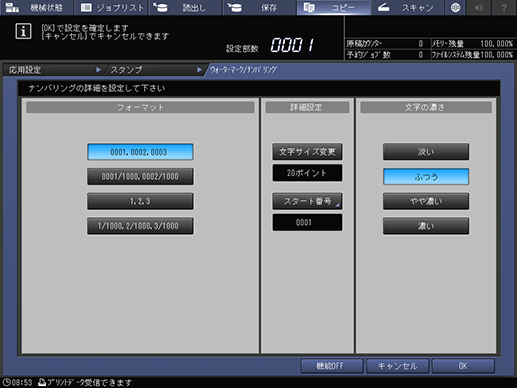The width and height of the screenshot is (517, 388).
Task: Click the information icon beside the message
Action: point(23,31)
